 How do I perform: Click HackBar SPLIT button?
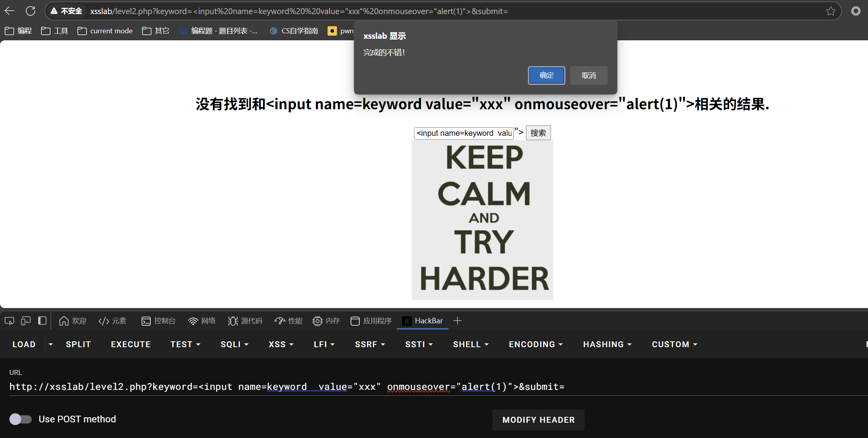[78, 344]
